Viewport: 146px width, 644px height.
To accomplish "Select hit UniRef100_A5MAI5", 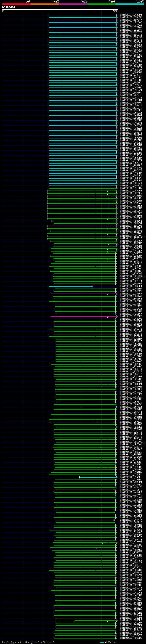I will (x=131, y=342).
